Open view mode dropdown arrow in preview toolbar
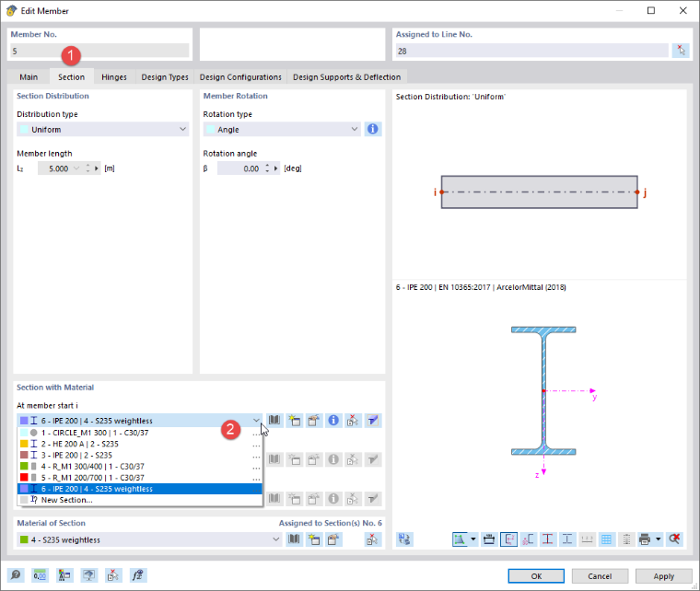 point(473,539)
